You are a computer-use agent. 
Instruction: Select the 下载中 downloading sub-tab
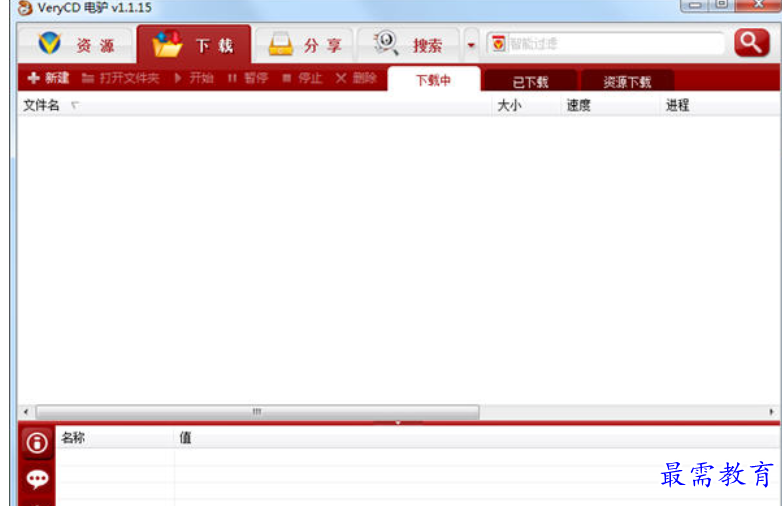coord(433,80)
